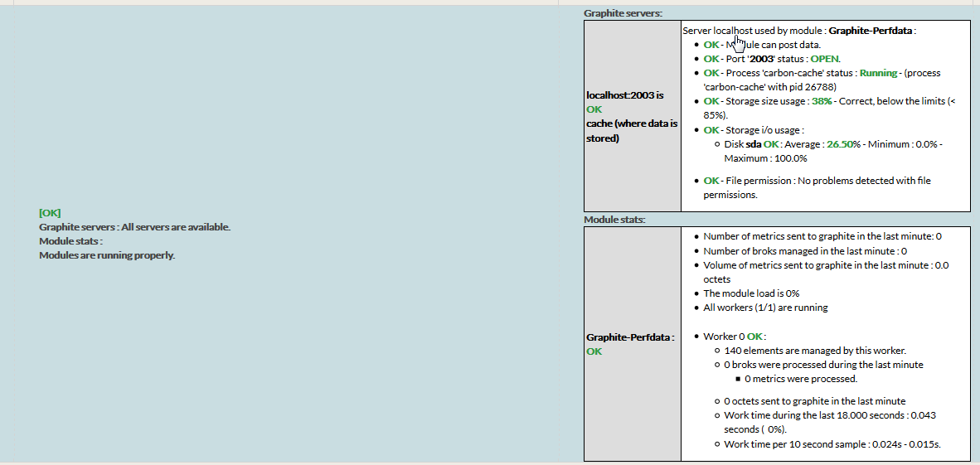Select the 'Module stats:' section heading

tap(614, 220)
